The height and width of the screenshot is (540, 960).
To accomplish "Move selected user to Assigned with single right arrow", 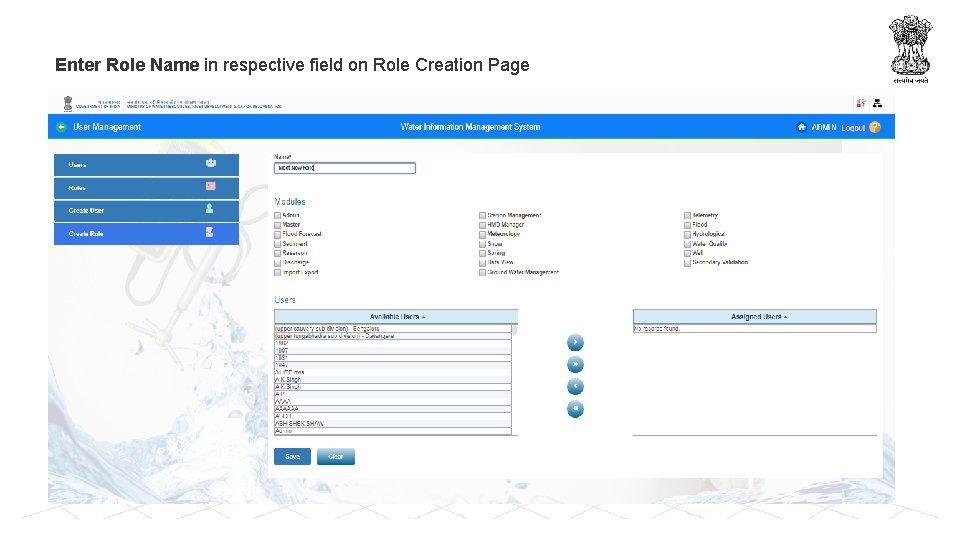I will 575,342.
